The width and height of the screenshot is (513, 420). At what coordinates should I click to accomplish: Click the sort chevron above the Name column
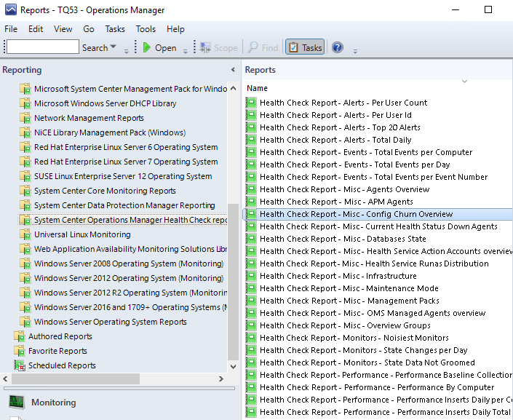464,82
